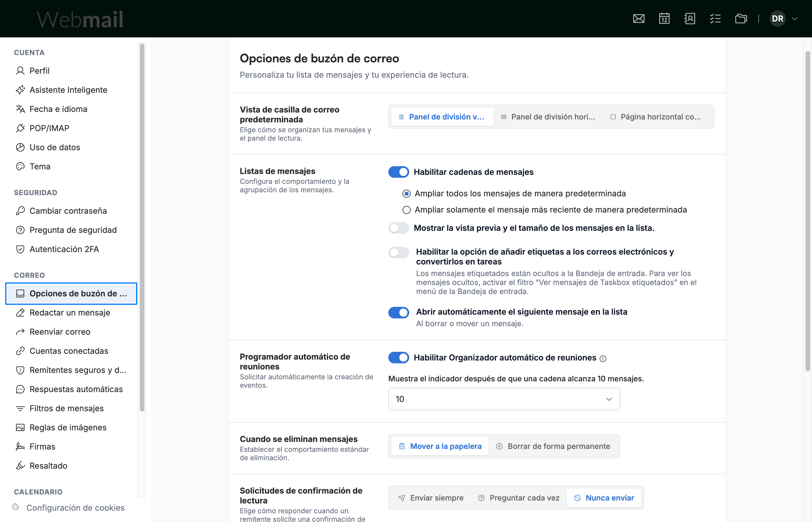Image resolution: width=812 pixels, height=522 pixels.
Task: Click the Tema palette icon
Action: tap(20, 166)
